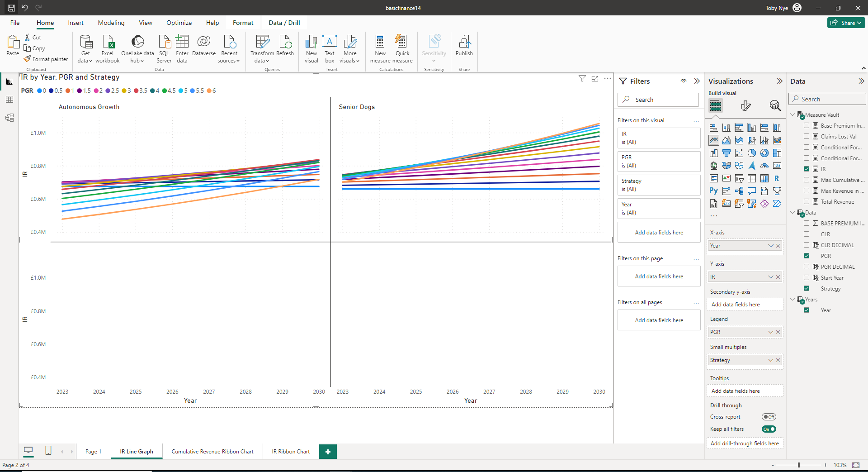Click PGR 6 legend color swatch
Screen dimensions: 868x472
[x=209, y=91]
